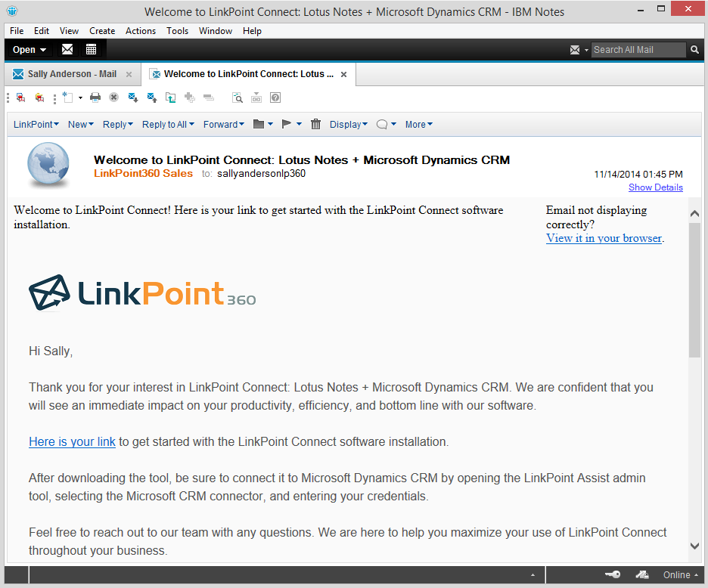The width and height of the screenshot is (708, 588).
Task: Click the folder icon in action bar
Action: tap(259, 124)
